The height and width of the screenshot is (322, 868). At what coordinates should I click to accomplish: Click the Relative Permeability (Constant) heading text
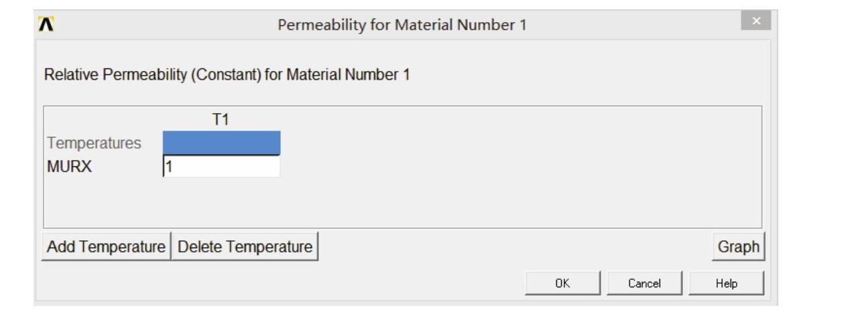(227, 75)
